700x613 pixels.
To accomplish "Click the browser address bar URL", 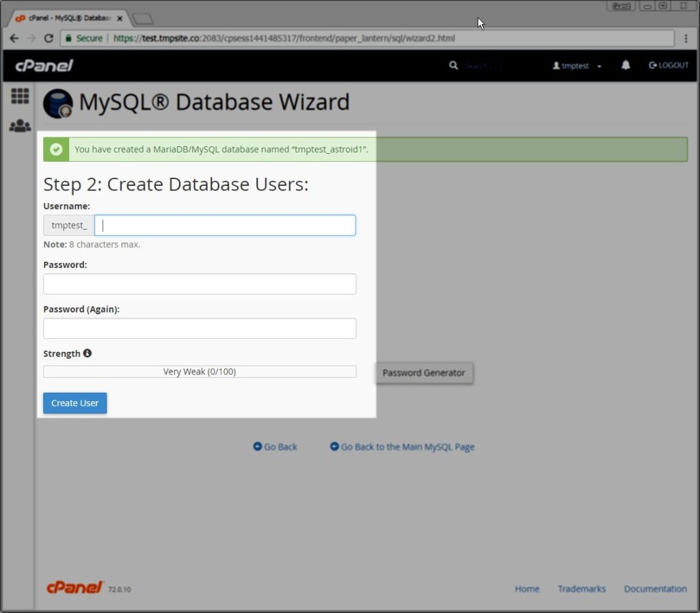I will coord(284,38).
